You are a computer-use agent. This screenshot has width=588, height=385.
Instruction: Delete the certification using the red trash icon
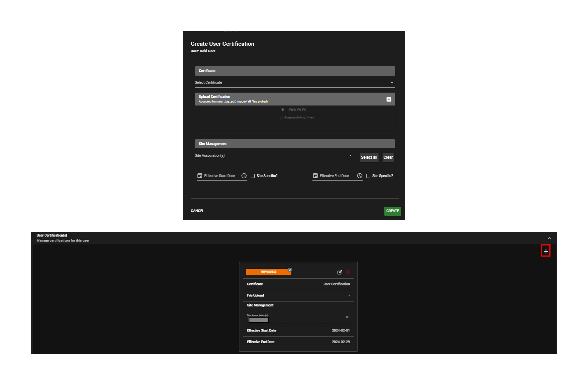click(348, 272)
